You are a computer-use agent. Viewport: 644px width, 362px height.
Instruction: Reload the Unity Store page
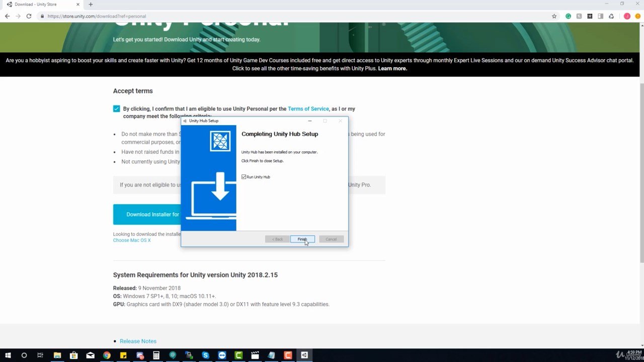coord(29,16)
